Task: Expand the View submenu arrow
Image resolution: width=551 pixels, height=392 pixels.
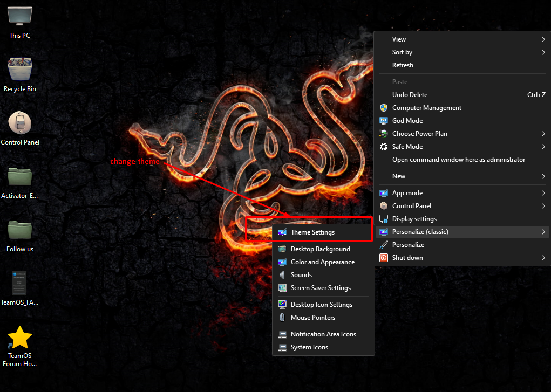Action: (543, 39)
